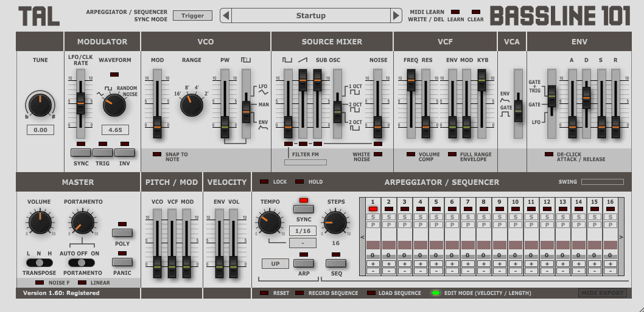Image resolution: width=644 pixels, height=312 pixels.
Task: Click the arpeggiator Tempo knob
Action: tap(270, 223)
